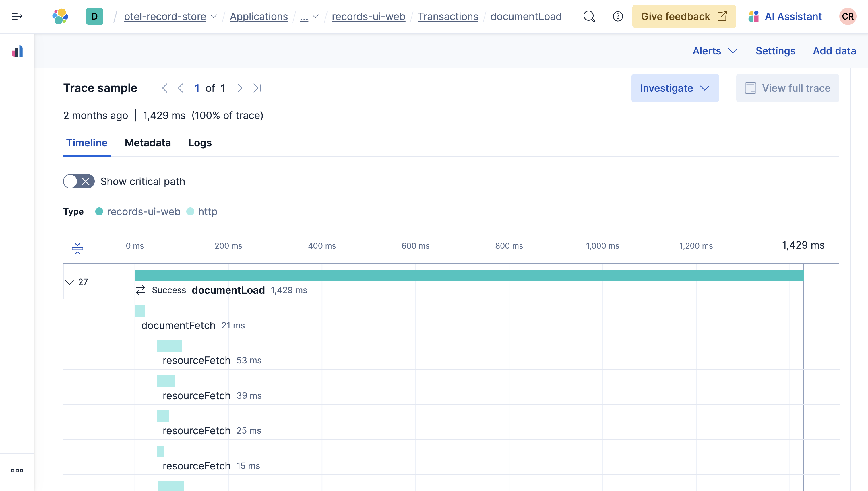868x491 pixels.
Task: Open the Transactions breadcrumb link
Action: click(447, 16)
